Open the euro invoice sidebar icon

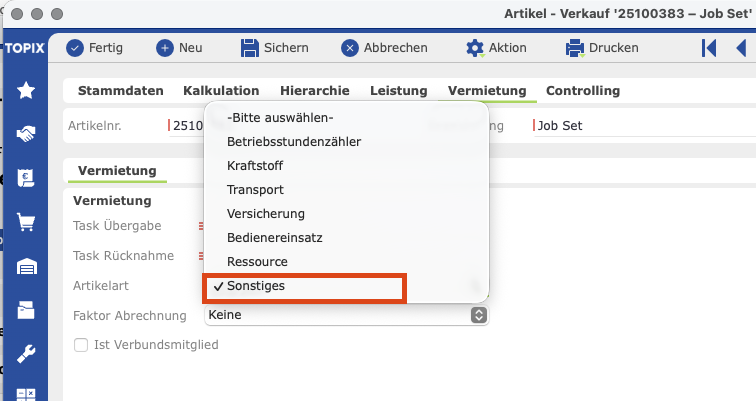point(26,178)
